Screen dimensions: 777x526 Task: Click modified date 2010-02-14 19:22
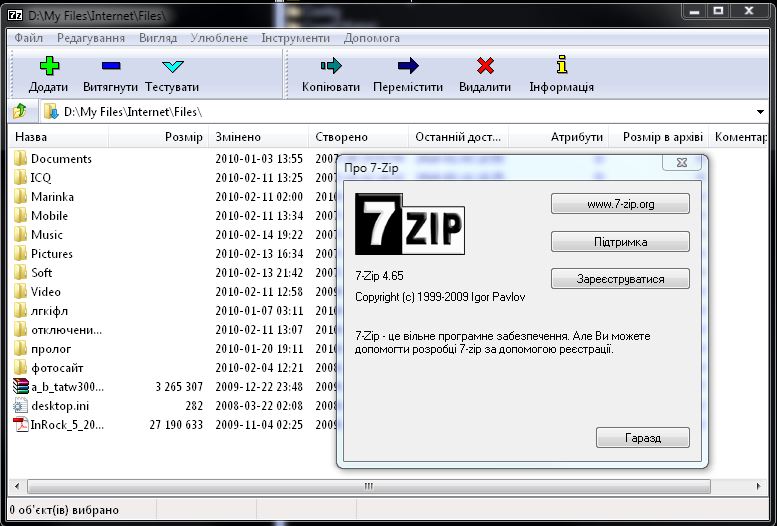(x=259, y=234)
